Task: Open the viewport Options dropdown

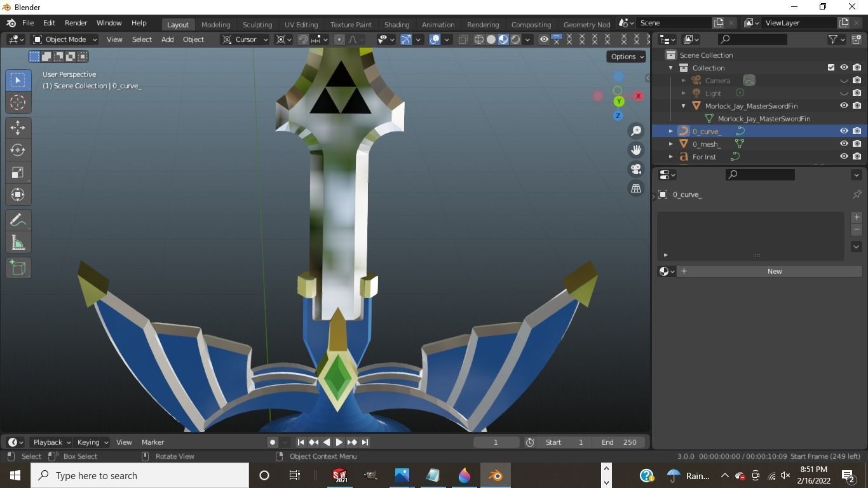Action: click(x=627, y=56)
